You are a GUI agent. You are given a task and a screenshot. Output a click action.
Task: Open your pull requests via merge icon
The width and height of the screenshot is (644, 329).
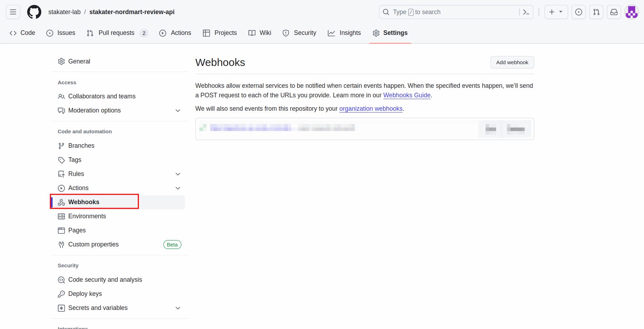tap(596, 12)
